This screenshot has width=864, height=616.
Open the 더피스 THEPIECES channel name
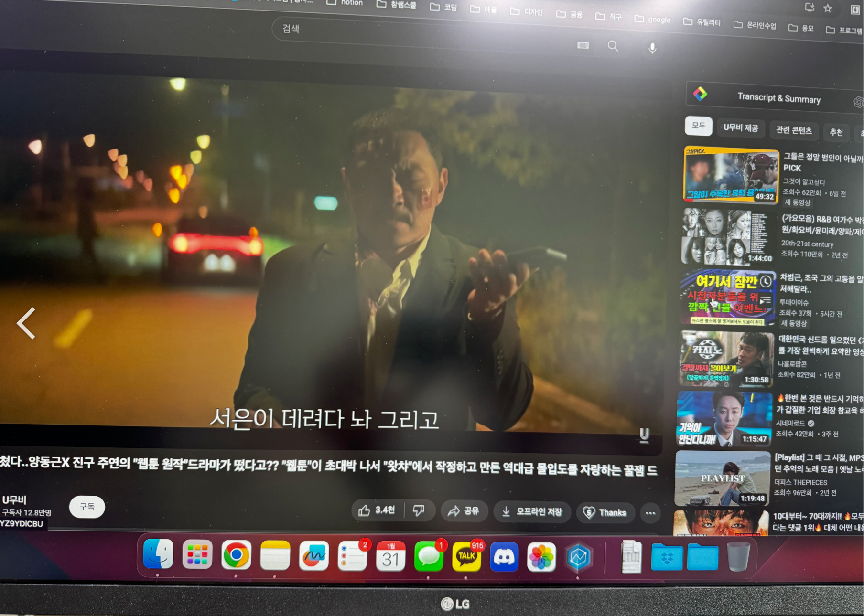pos(800,482)
